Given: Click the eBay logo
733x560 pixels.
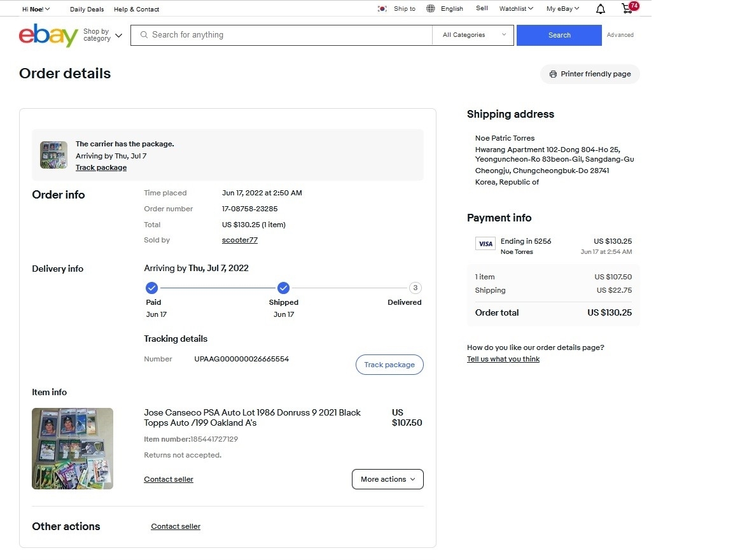Looking at the screenshot, I should [48, 35].
